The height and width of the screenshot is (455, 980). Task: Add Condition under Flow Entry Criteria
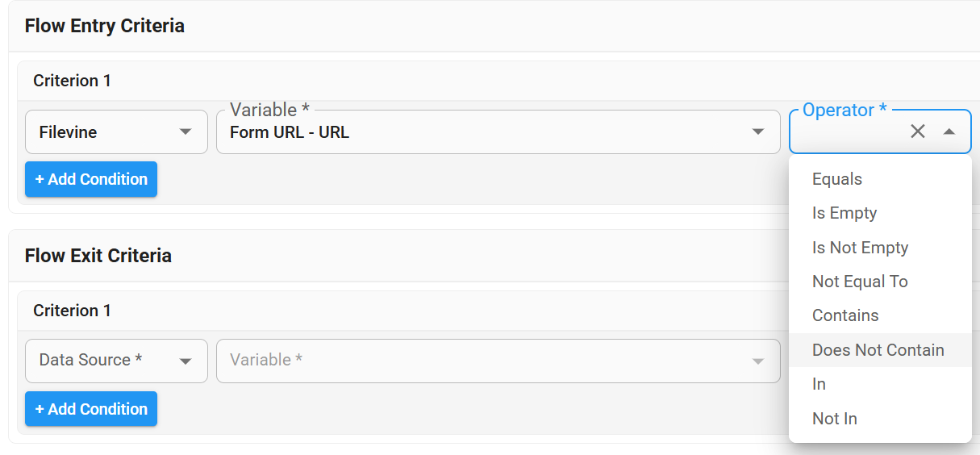[x=91, y=179]
